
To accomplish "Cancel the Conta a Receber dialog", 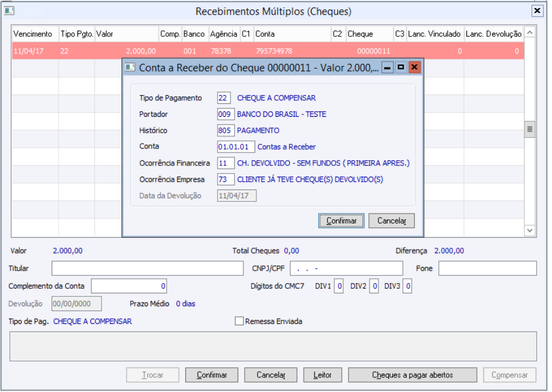I will tap(391, 221).
